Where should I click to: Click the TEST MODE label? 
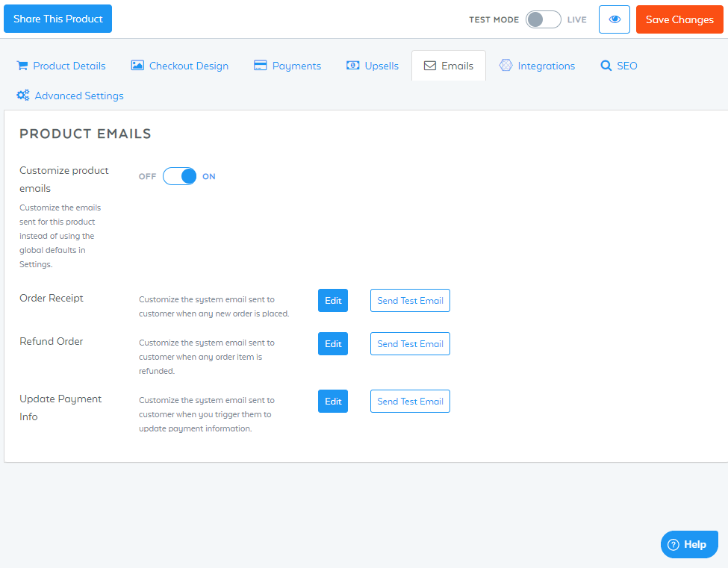pos(494,19)
